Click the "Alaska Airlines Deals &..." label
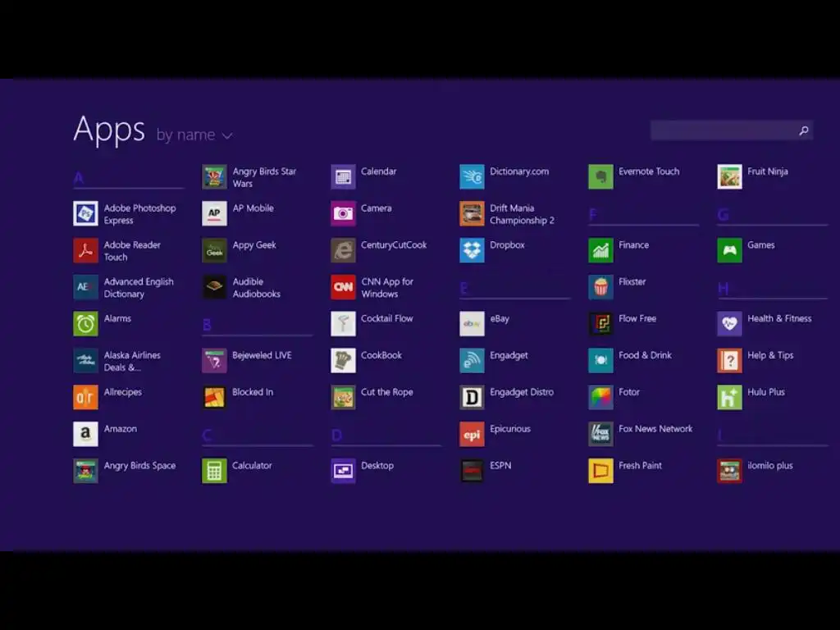 tap(132, 361)
